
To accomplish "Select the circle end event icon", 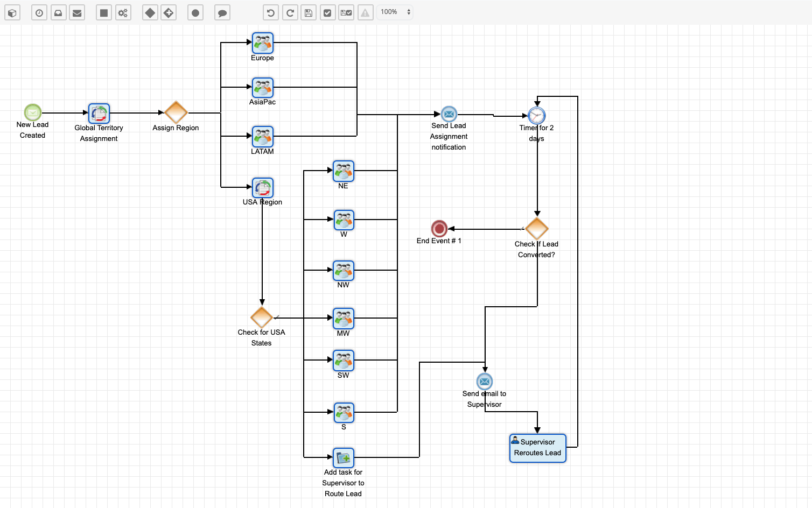I will tap(195, 13).
